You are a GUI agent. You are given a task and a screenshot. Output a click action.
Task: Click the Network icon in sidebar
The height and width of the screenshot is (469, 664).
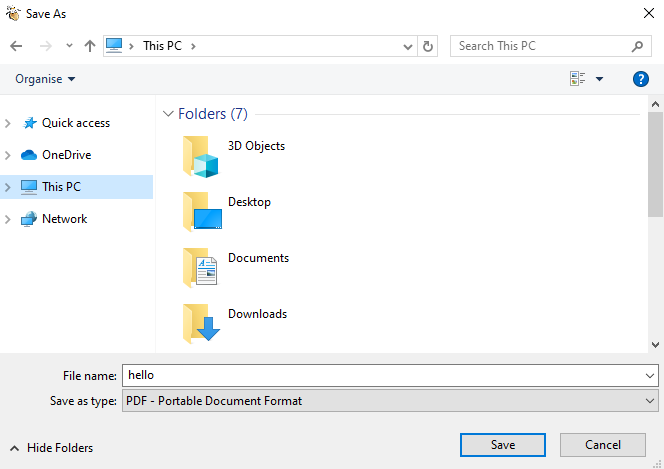29,219
